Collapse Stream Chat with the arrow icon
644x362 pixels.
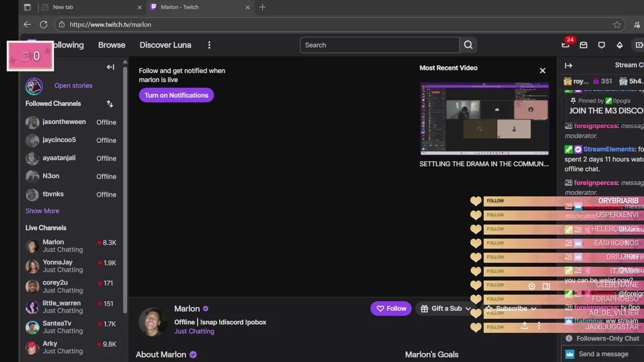coord(569,65)
